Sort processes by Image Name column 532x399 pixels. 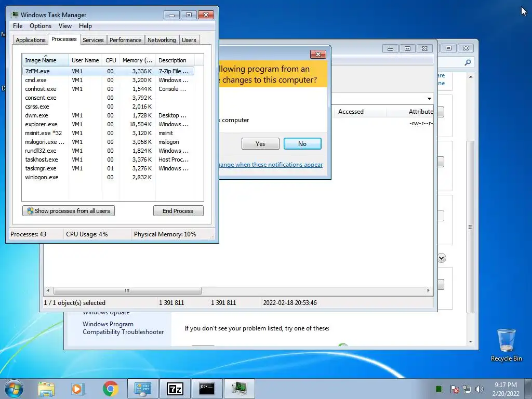tap(46, 60)
